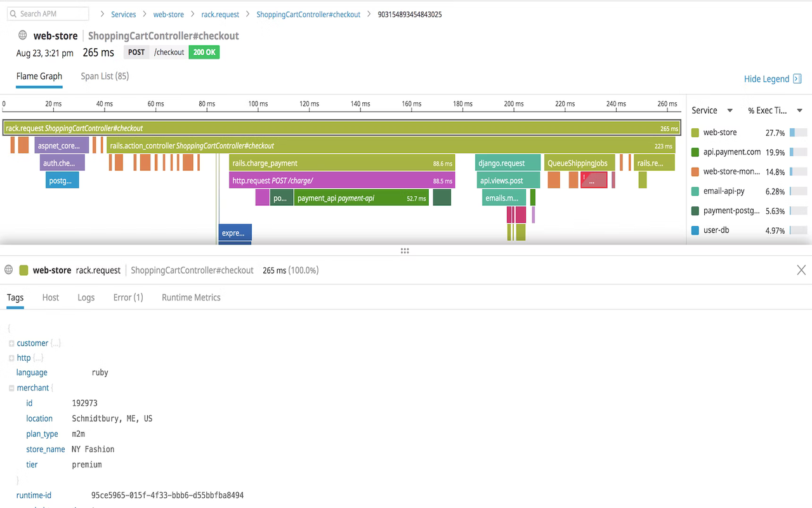Click the globe icon in span details header

9,270
